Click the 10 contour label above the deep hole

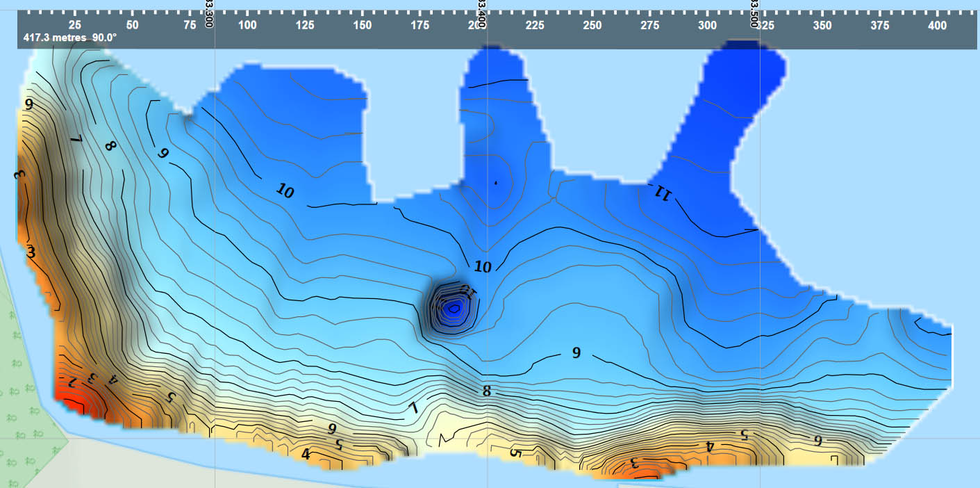point(483,266)
